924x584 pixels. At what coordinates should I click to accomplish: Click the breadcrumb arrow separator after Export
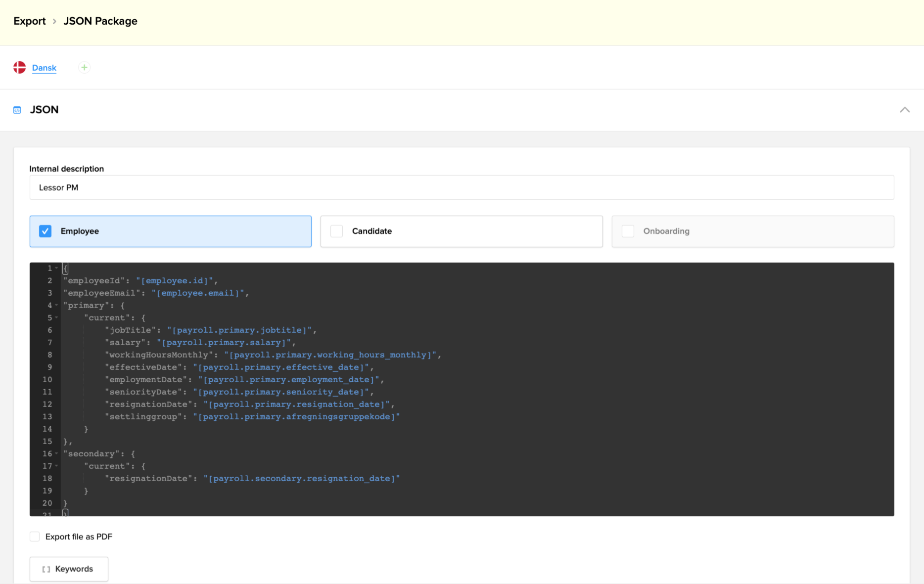tap(54, 21)
